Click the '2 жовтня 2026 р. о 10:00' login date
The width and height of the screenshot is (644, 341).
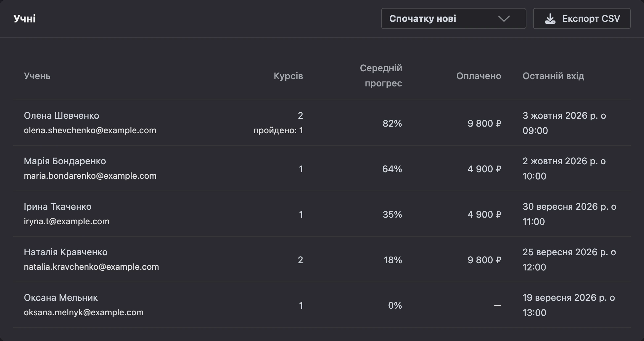564,169
